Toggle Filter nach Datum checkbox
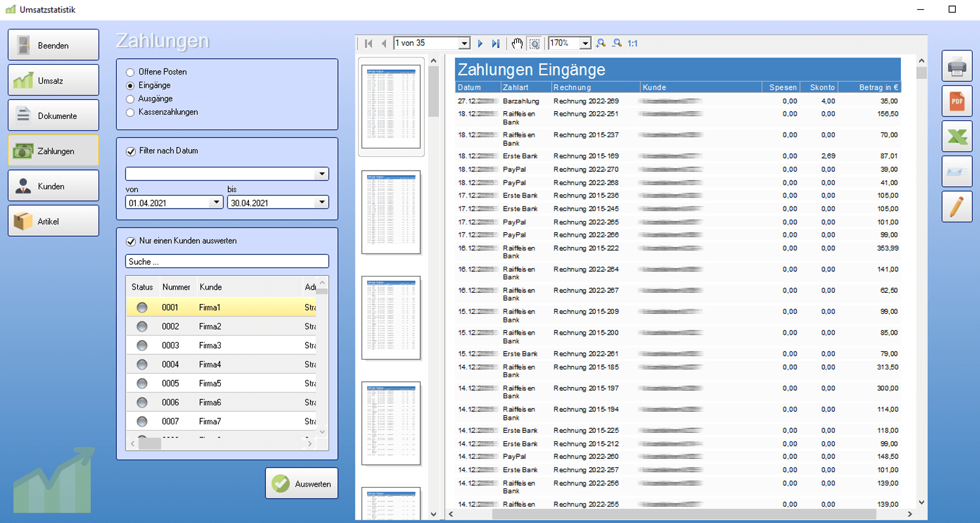Viewport: 980px width, 523px height. click(130, 151)
